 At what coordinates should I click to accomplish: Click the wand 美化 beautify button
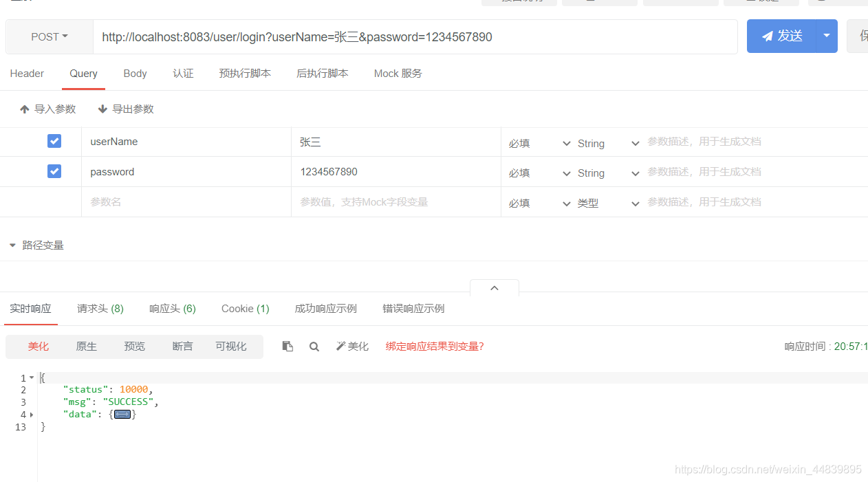tap(352, 347)
